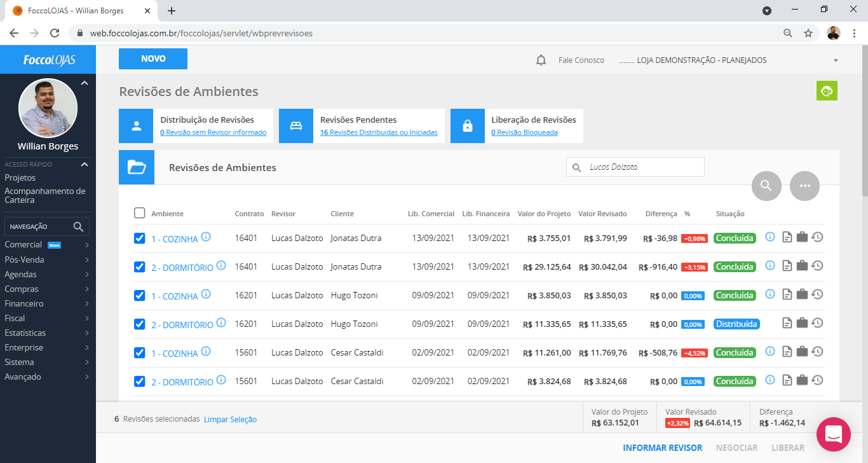Click the notification bell icon
Screen dimensions: 868x463
click(x=541, y=60)
